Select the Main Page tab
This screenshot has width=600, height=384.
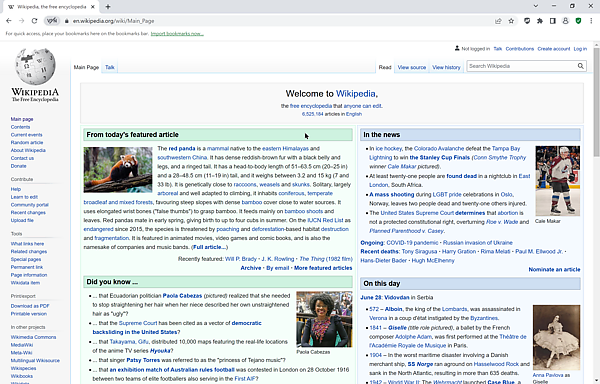pos(86,67)
